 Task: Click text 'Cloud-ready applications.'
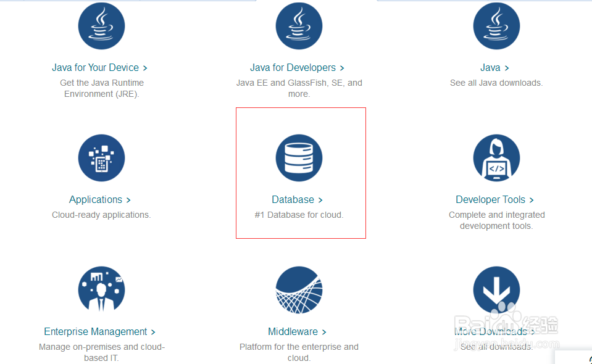101,215
